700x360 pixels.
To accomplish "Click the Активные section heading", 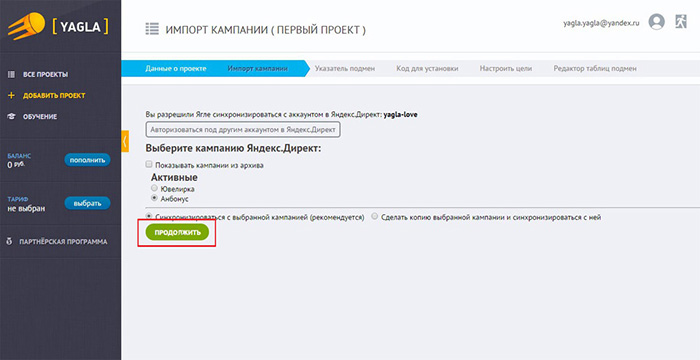I will point(174,177).
